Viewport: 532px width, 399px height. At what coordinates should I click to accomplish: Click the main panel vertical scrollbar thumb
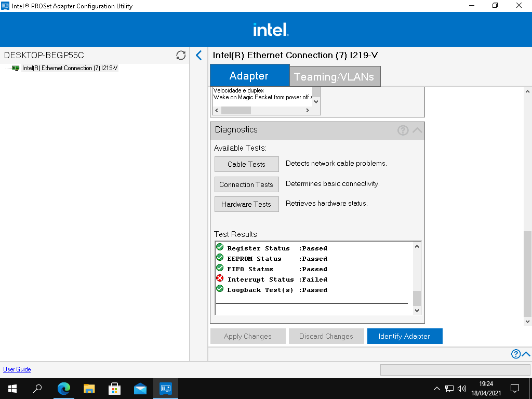point(527,273)
